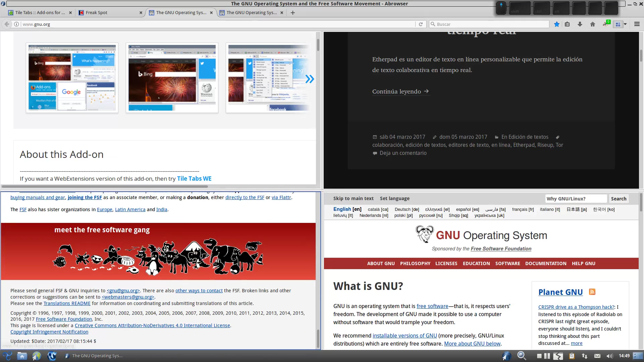Advance screenshots with double chevron arrow
The image size is (644, 362).
click(310, 79)
